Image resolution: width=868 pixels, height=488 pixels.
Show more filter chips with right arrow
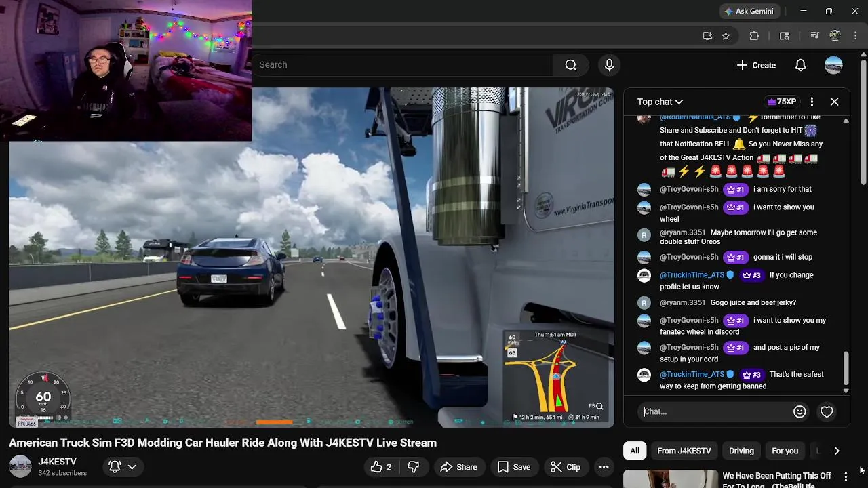coord(836,451)
